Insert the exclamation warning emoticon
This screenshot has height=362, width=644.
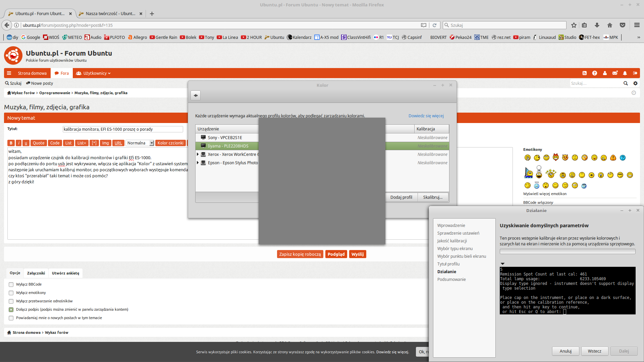tap(613, 158)
